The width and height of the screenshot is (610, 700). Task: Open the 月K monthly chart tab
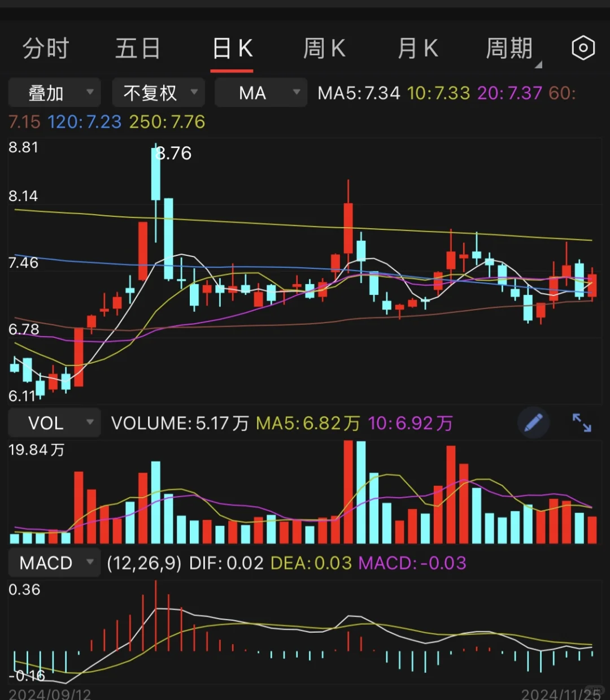[x=418, y=49]
